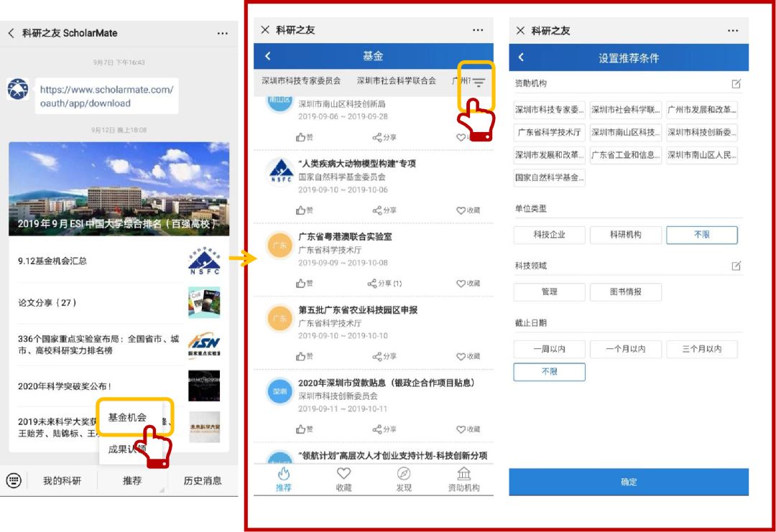Tap the edit icon next to 科技领域
Screen dimensions: 776x532
click(736, 266)
